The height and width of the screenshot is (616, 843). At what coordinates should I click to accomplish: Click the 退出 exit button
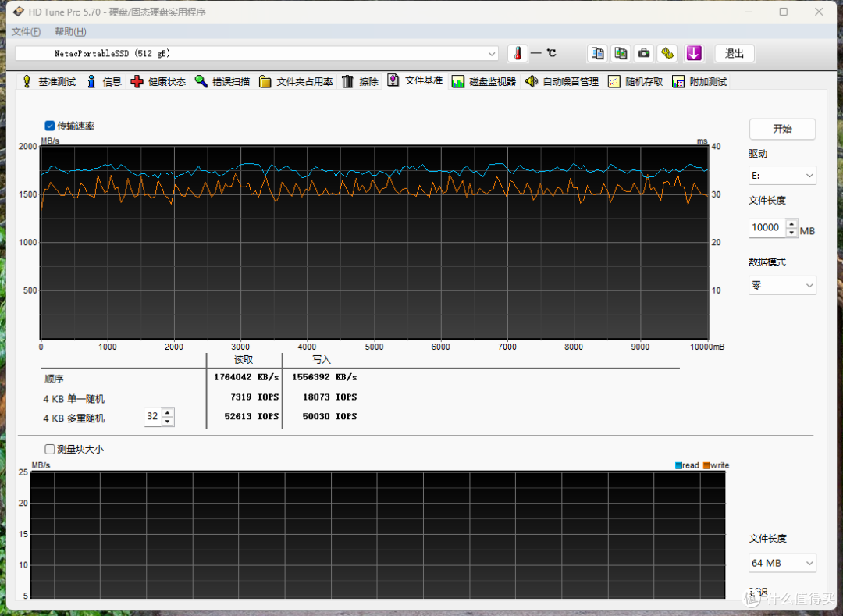click(x=735, y=53)
